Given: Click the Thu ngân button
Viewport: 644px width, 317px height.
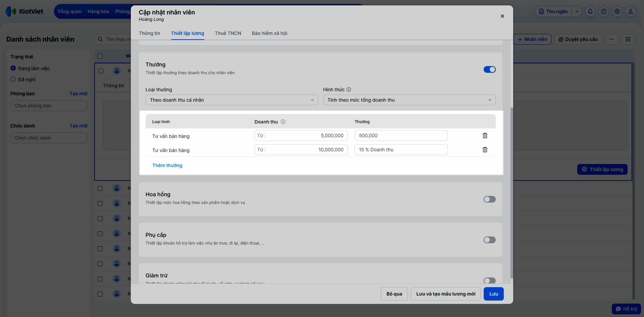Looking at the screenshot, I should (553, 11).
